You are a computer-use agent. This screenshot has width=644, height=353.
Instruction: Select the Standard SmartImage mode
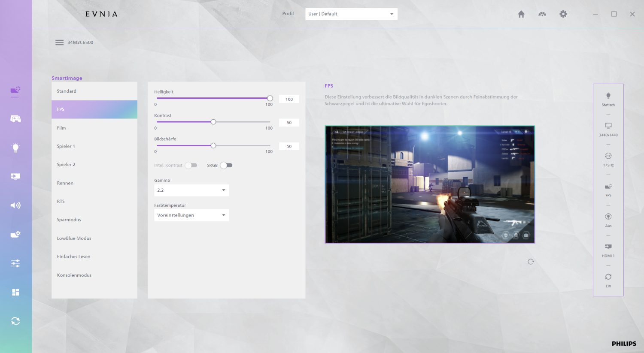pyautogui.click(x=94, y=91)
